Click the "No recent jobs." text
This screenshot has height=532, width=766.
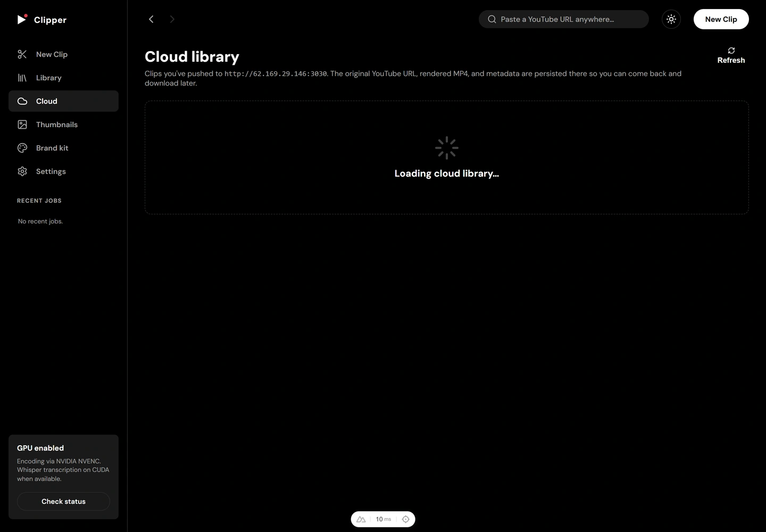40,221
